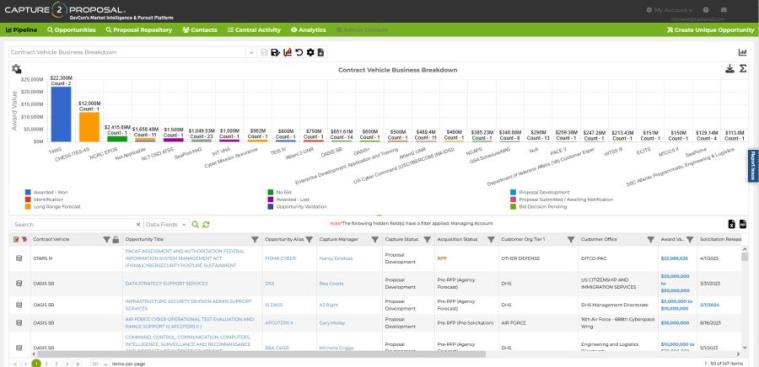
Task: Click the chart configuration gears icon above the y-axis
Action: pyautogui.click(x=16, y=69)
